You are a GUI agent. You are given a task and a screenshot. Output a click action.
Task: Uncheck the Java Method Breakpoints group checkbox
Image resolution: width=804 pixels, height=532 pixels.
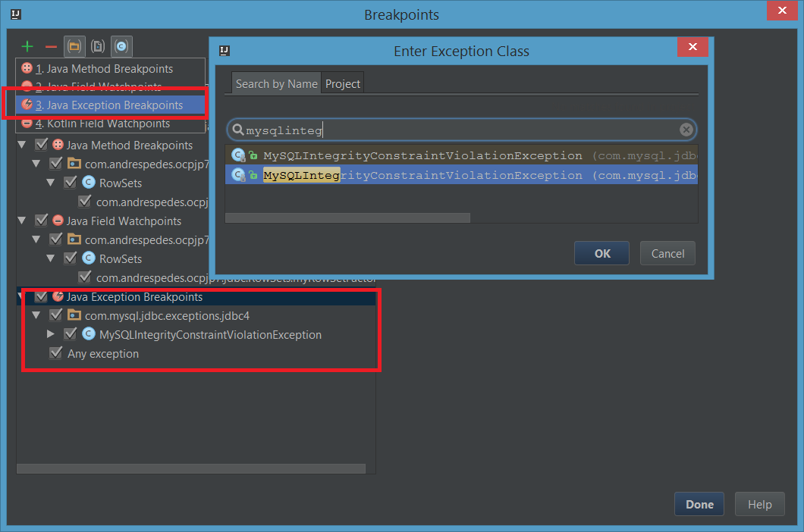42,145
